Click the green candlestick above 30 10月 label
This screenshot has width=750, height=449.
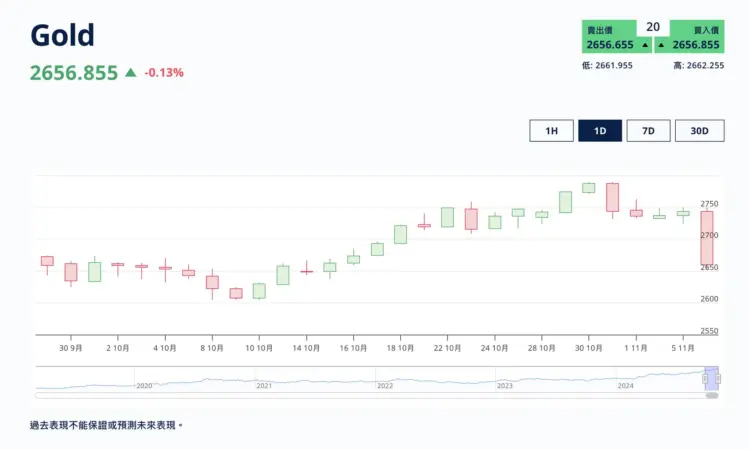point(588,188)
